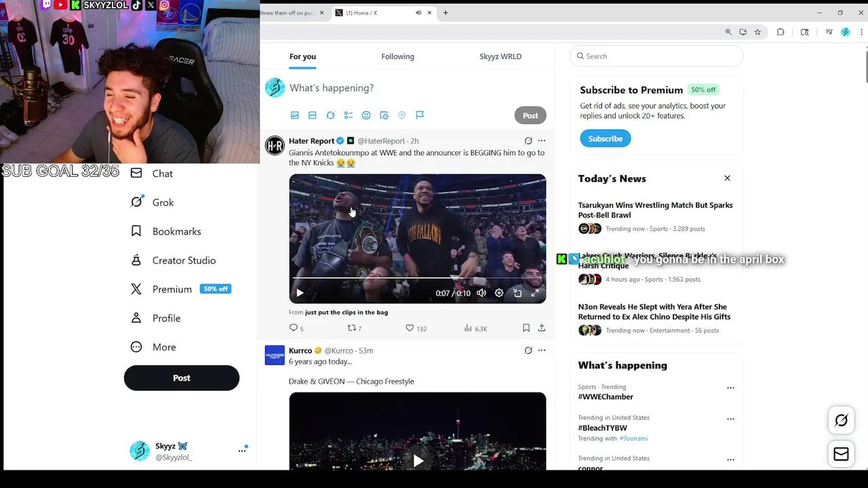Screen dimensions: 868x488
Task: Schedule the post with calendar icon
Action: click(x=384, y=115)
